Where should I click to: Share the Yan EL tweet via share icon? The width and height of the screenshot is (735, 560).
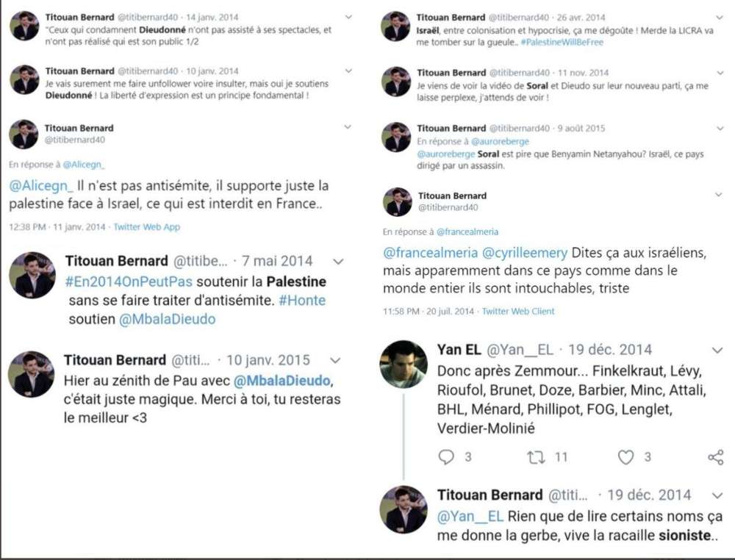point(716,457)
